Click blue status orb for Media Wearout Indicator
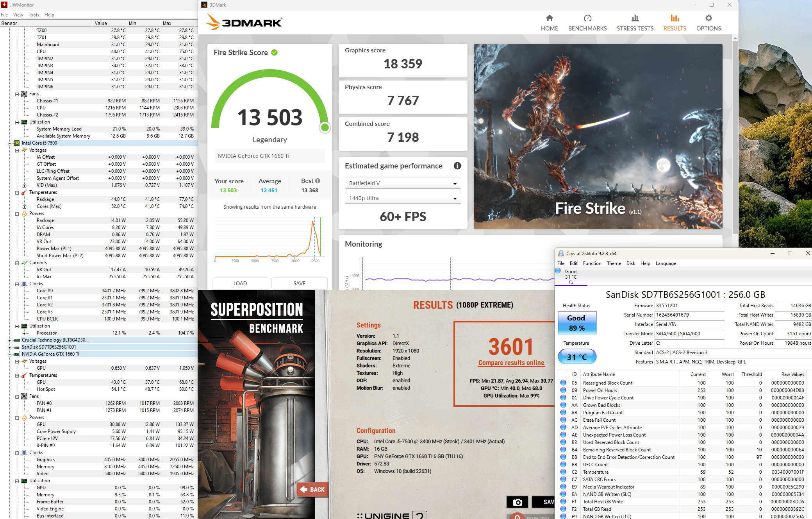The image size is (812, 519). [563, 487]
